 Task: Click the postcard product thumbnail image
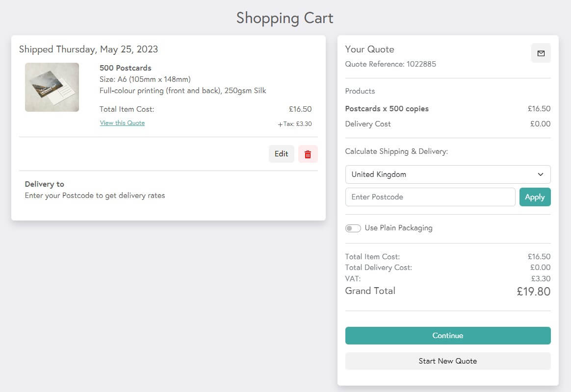pos(52,87)
